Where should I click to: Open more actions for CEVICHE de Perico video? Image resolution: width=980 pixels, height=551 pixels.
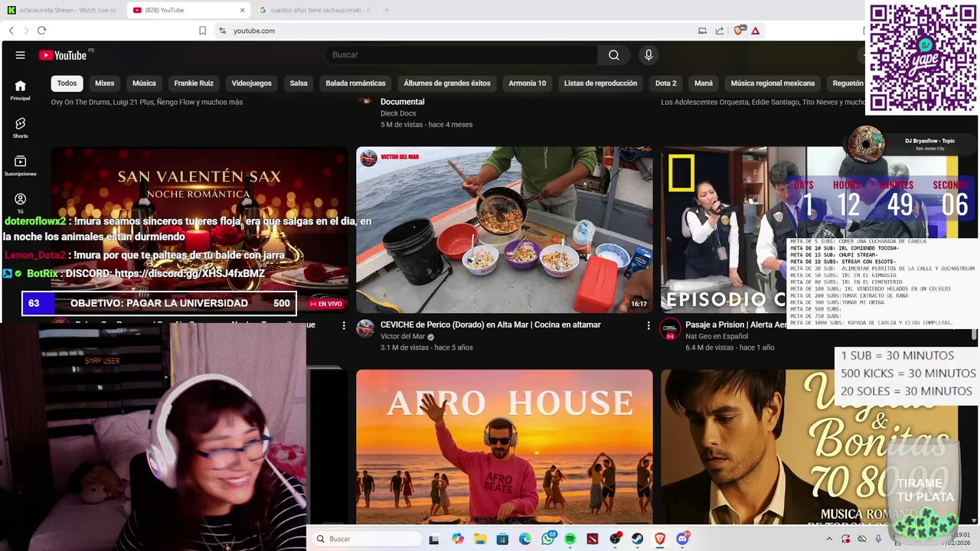click(x=648, y=325)
